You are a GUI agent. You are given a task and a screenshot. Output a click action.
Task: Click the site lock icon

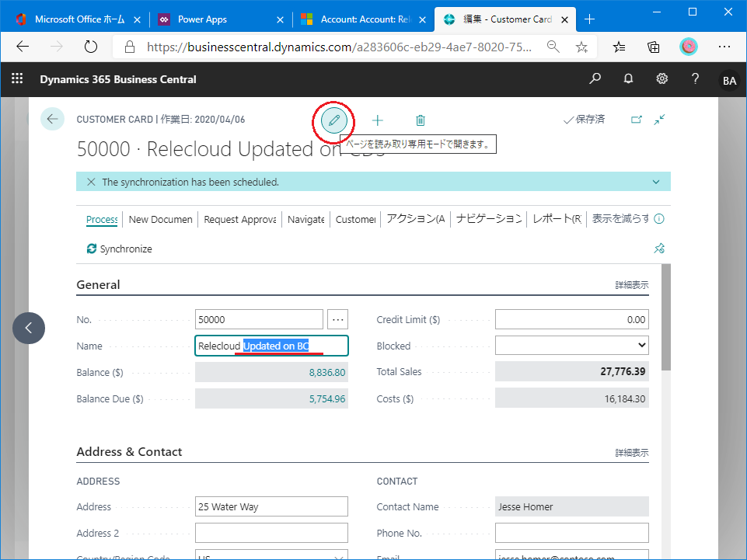pos(130,47)
